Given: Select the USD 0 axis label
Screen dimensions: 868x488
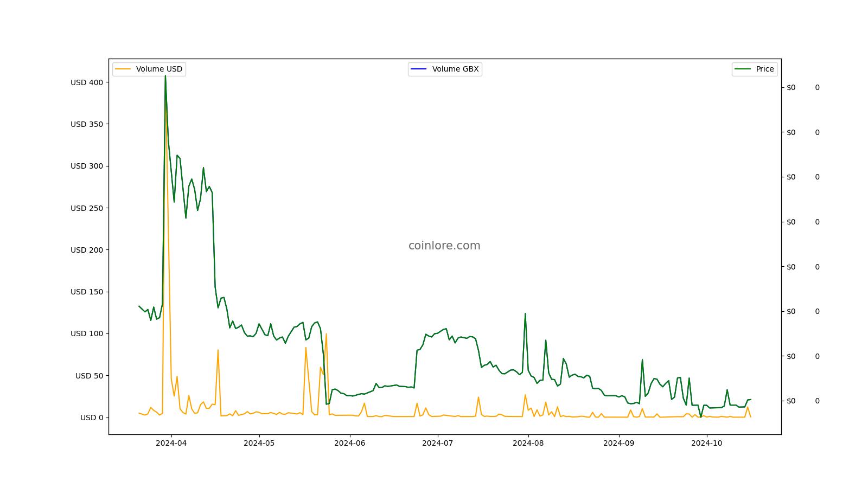Looking at the screenshot, I should coord(92,418).
